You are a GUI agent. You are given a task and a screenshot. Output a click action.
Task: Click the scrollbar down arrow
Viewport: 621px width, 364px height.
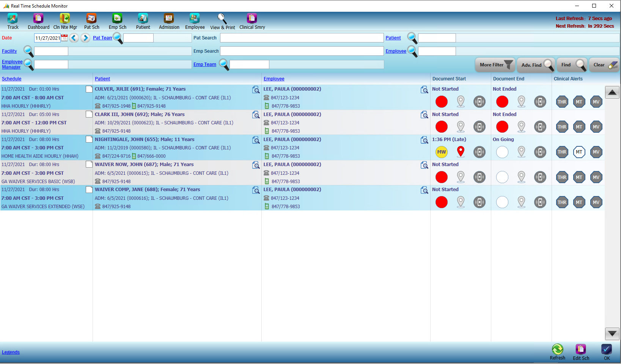(x=612, y=334)
